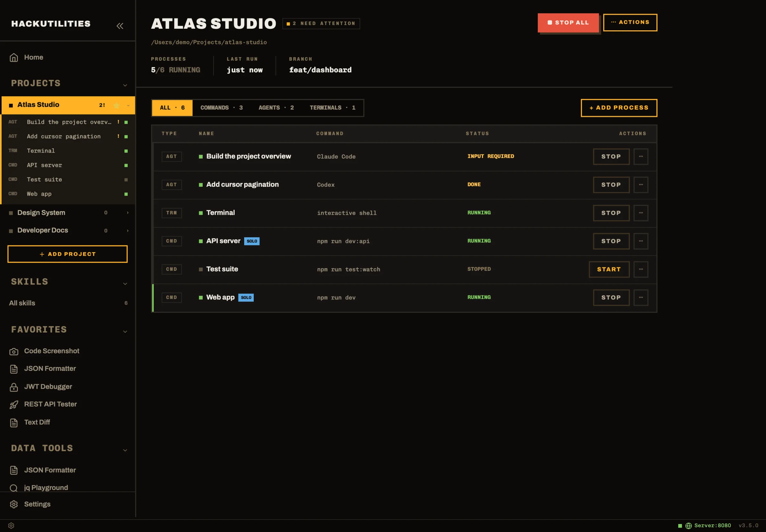Collapse the Projects section
This screenshot has height=532, width=766.
tap(125, 85)
